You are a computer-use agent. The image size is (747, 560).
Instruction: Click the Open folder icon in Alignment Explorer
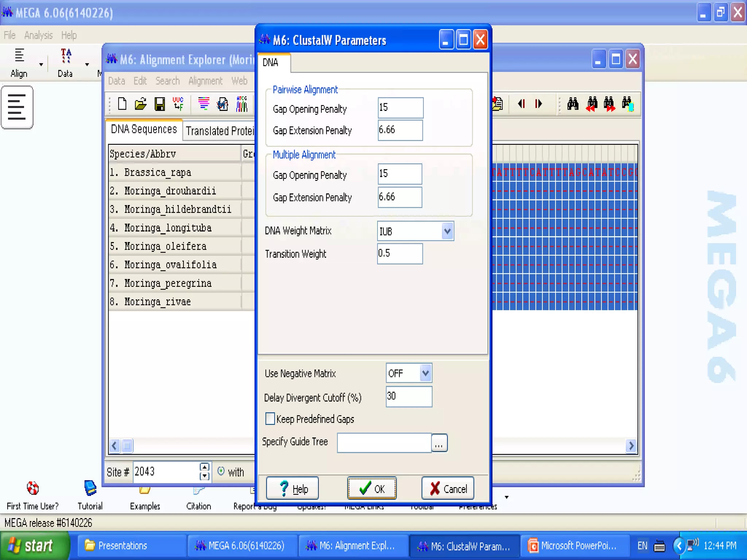[140, 104]
